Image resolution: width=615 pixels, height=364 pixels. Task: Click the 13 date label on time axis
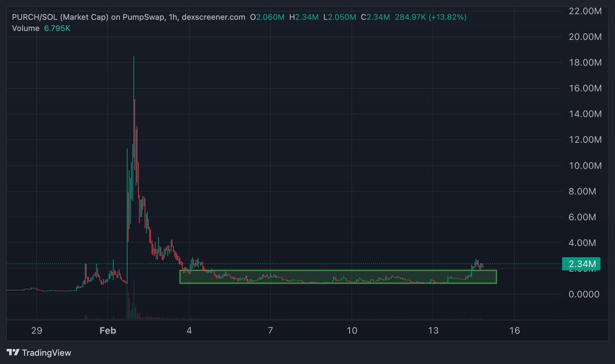(433, 331)
